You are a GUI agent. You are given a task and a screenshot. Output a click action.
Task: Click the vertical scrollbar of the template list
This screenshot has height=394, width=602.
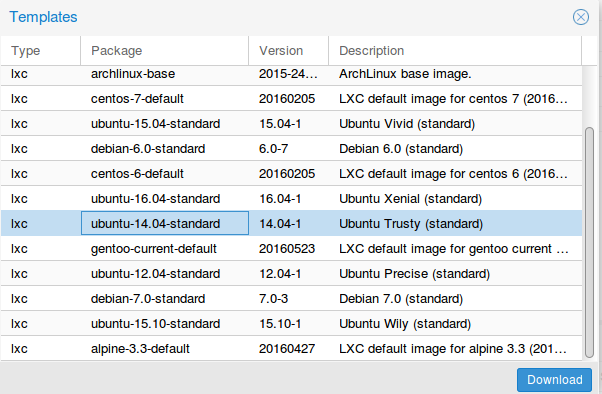589,242
